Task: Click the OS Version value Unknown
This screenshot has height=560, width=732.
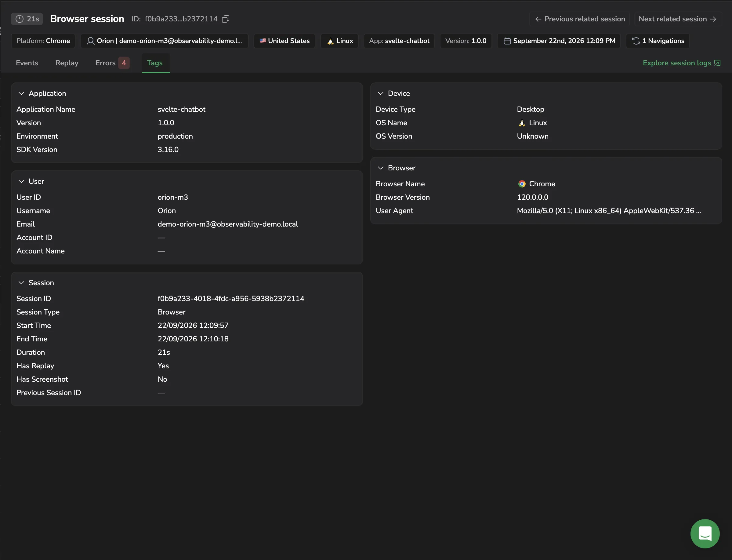Action: [533, 136]
